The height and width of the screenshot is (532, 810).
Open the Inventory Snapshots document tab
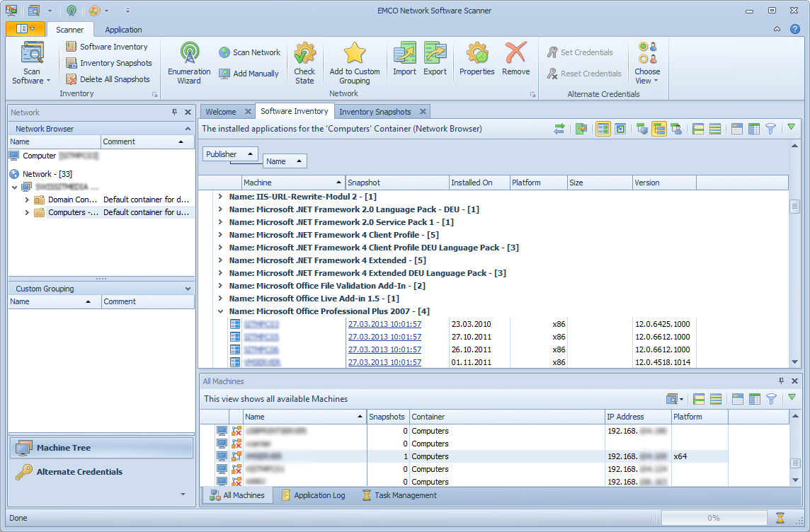click(x=375, y=112)
